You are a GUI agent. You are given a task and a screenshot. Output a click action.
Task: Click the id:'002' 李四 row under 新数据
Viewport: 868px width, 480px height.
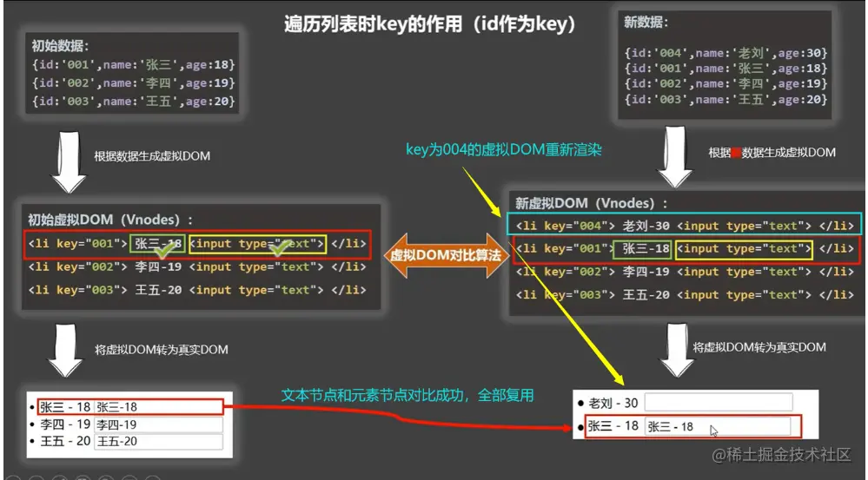726,84
